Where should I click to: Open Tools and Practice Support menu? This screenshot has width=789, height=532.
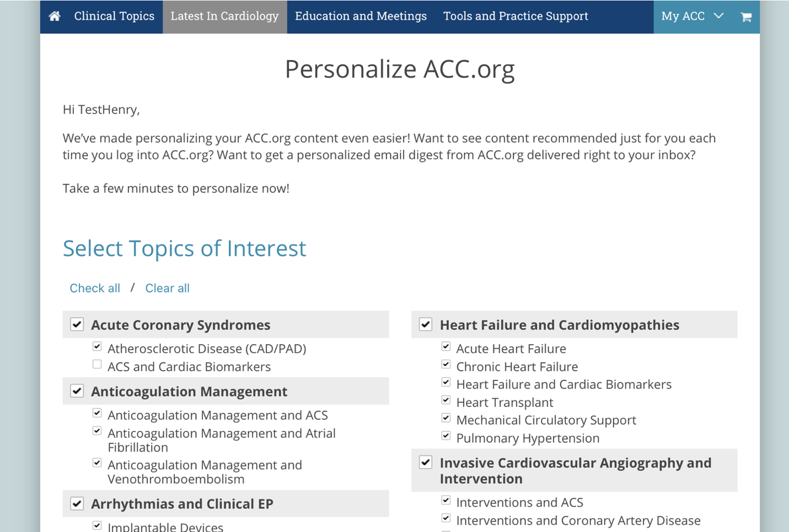pos(515,16)
